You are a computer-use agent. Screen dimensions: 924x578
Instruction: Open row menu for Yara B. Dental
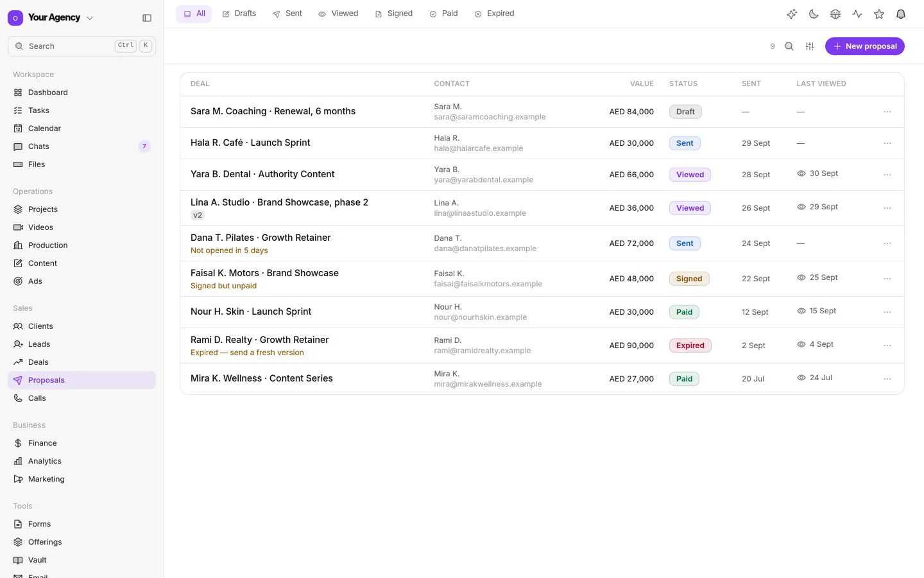click(887, 175)
